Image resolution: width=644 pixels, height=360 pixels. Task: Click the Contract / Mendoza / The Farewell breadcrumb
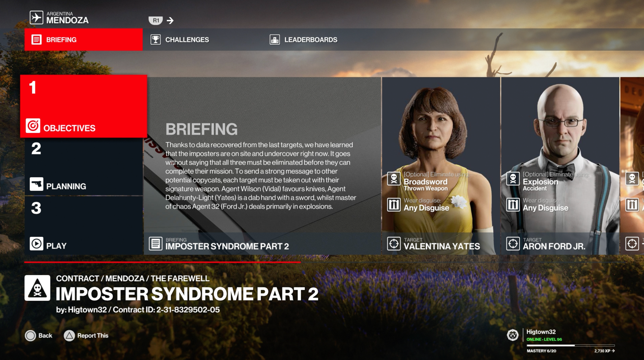click(133, 278)
